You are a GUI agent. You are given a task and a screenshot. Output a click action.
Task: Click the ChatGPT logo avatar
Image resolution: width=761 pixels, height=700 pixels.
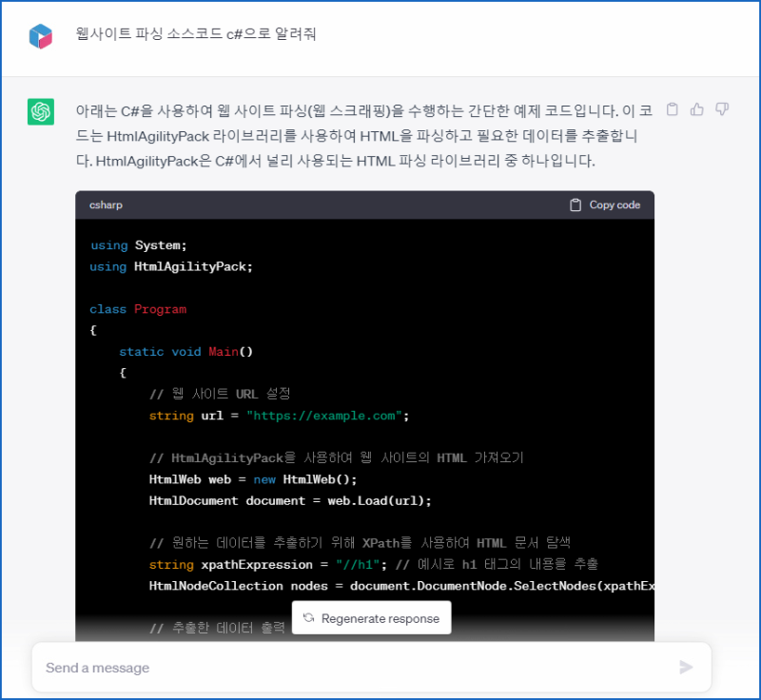coord(41,111)
